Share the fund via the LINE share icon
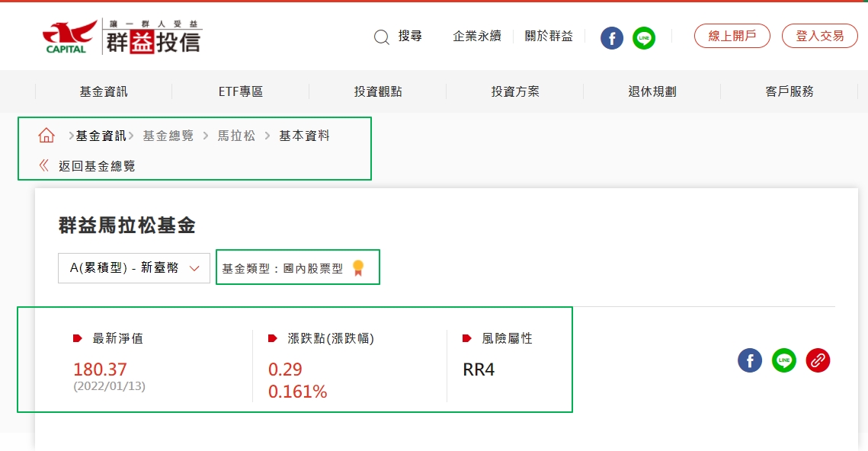Viewport: 868px width, 451px height. pyautogui.click(x=783, y=360)
